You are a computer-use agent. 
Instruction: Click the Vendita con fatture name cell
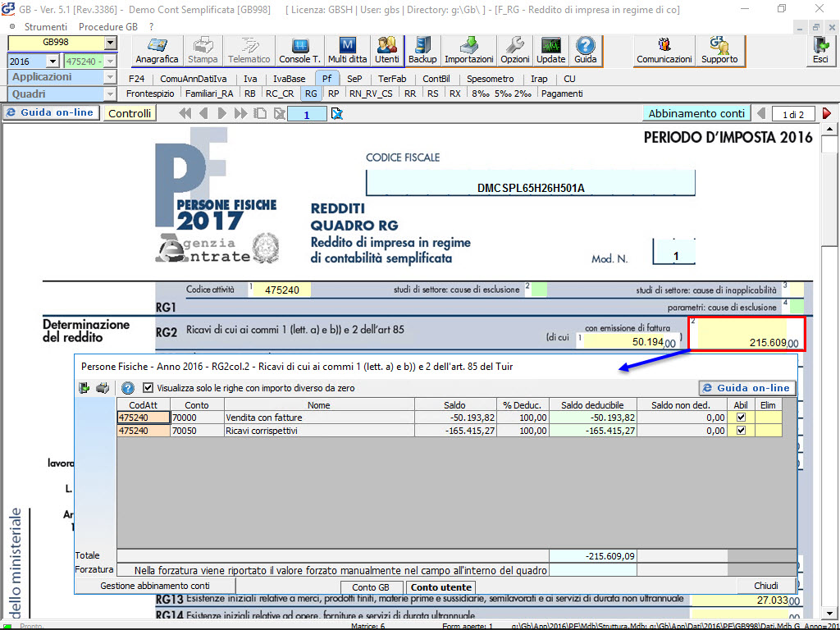tap(319, 418)
